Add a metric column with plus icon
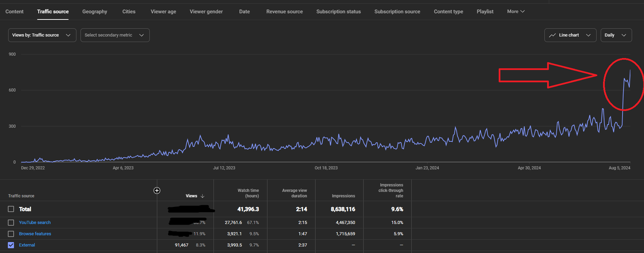This screenshot has width=644, height=253. click(x=157, y=191)
